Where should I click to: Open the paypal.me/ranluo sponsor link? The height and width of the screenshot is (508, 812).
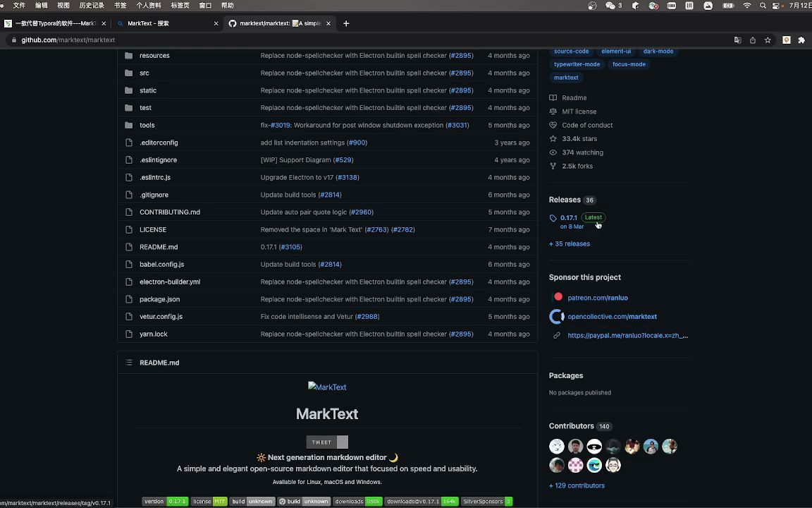tap(627, 335)
